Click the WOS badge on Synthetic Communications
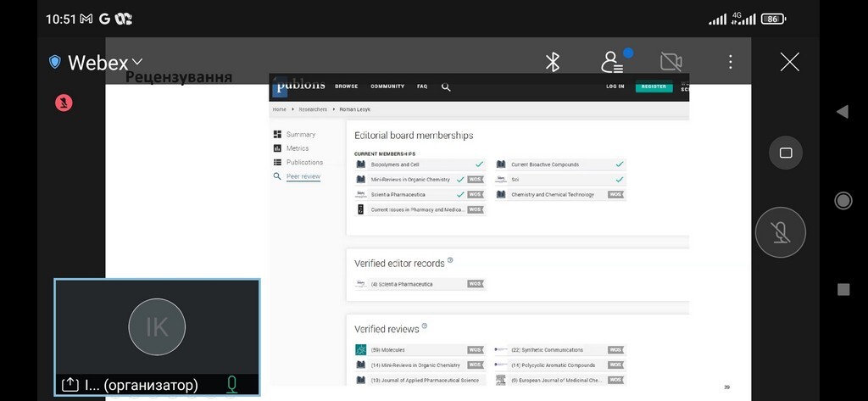Screen dimensions: 868x401 click(615, 350)
